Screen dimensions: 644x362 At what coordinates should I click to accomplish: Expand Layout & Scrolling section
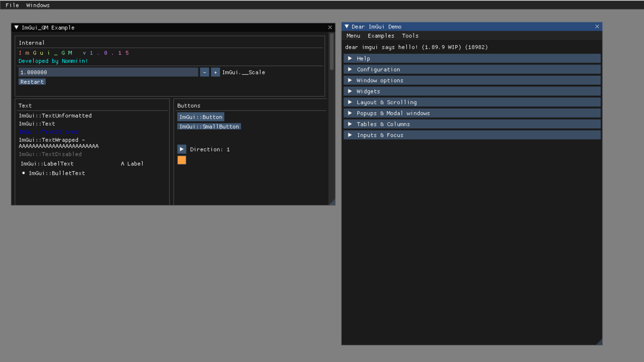tap(472, 102)
